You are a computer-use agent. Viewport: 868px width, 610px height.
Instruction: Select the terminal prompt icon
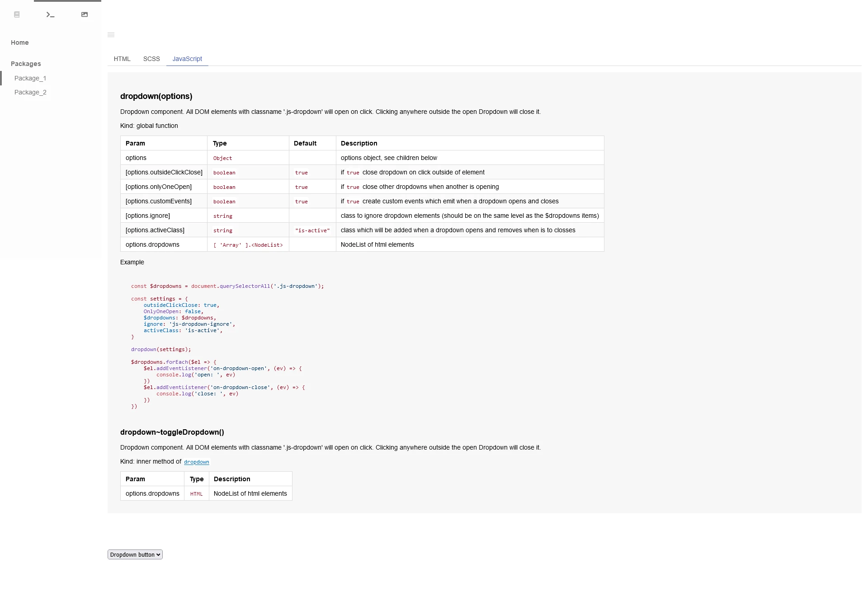pos(51,14)
